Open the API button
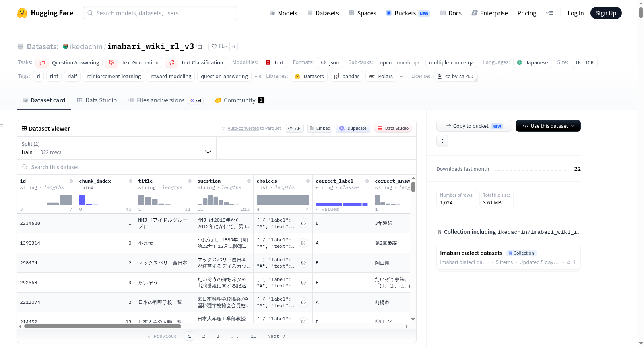This screenshot has height=347, width=644. (x=295, y=128)
